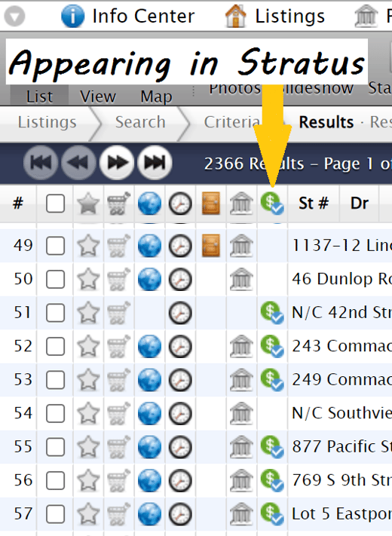Open the Listings menu with house icon
Viewport: 392px width, 536px height.
point(274,16)
